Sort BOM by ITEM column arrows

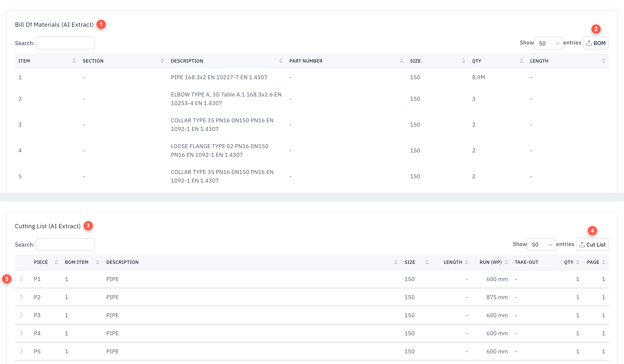pos(74,61)
